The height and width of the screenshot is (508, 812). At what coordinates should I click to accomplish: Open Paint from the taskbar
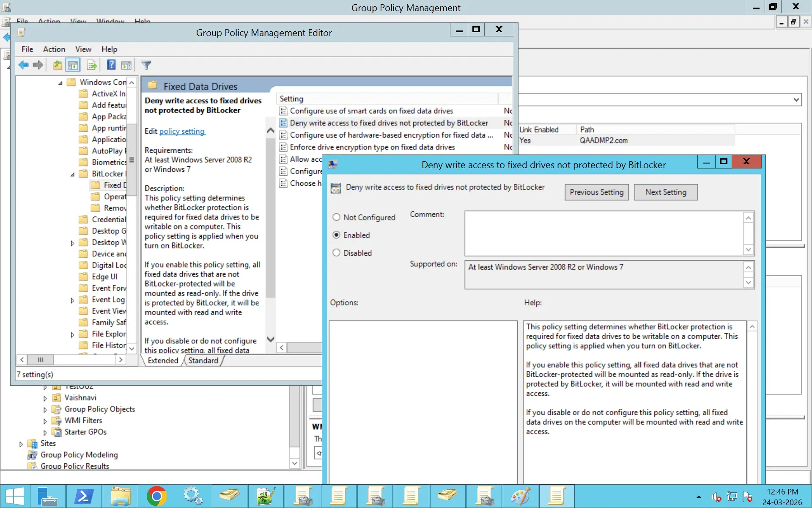[521, 496]
